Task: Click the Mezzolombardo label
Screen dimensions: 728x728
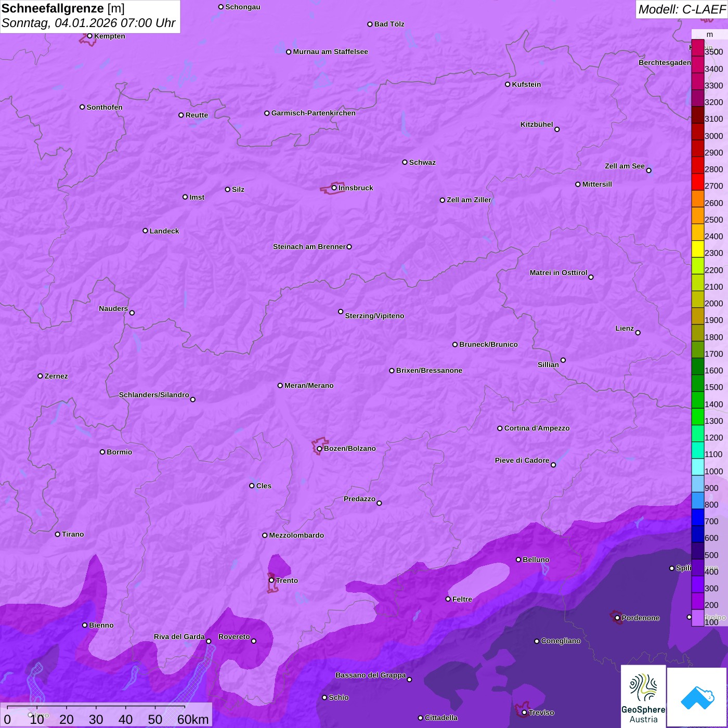Action: click(x=296, y=535)
